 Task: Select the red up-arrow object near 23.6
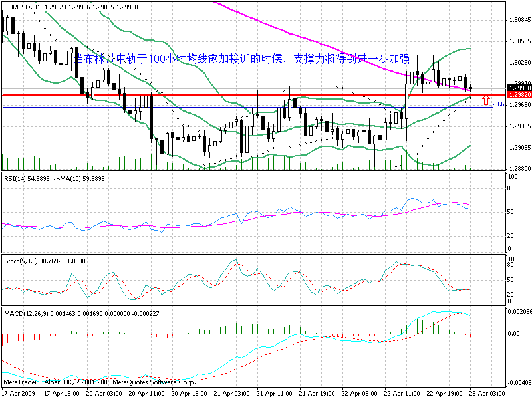486,100
